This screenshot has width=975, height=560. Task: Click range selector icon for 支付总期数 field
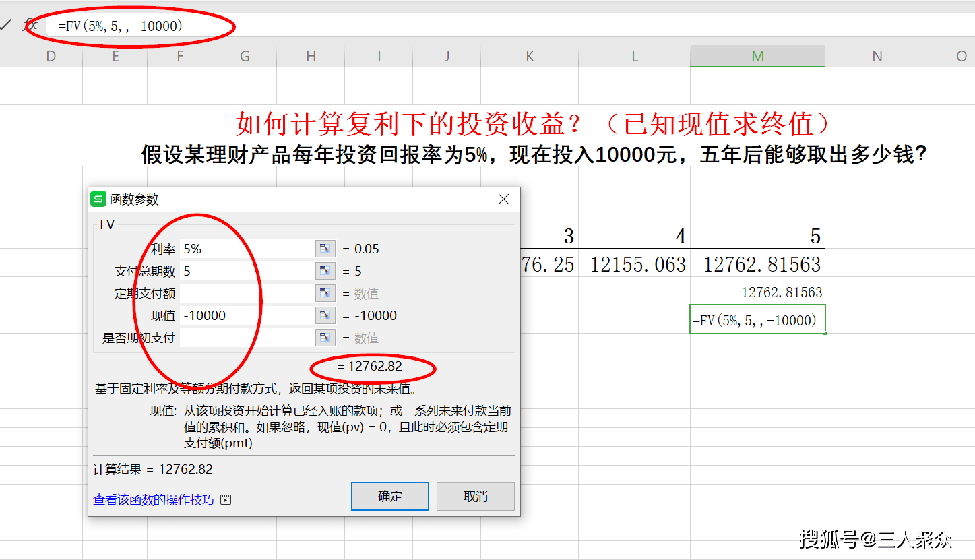coord(325,271)
